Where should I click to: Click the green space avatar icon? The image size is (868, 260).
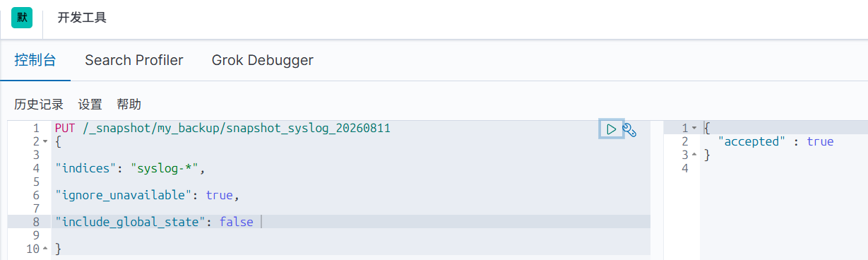point(22,18)
